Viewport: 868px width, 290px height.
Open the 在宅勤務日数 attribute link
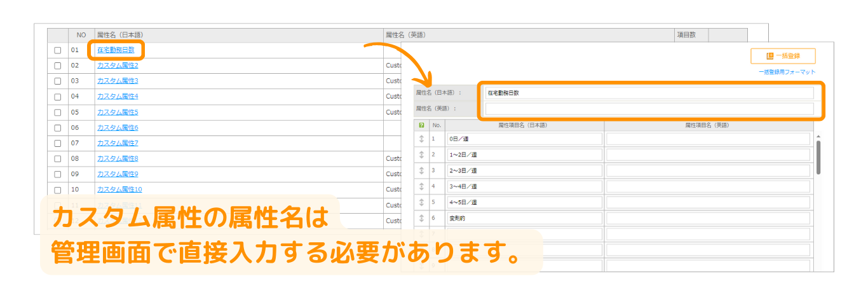[116, 50]
